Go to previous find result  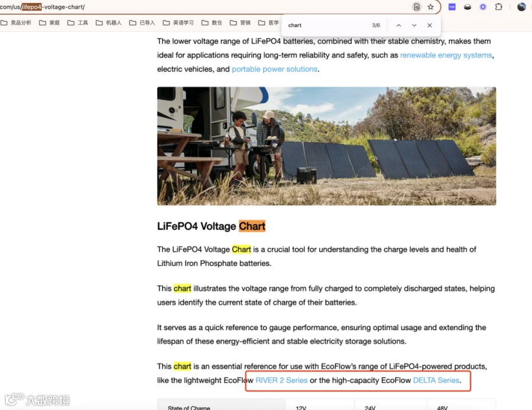point(398,25)
